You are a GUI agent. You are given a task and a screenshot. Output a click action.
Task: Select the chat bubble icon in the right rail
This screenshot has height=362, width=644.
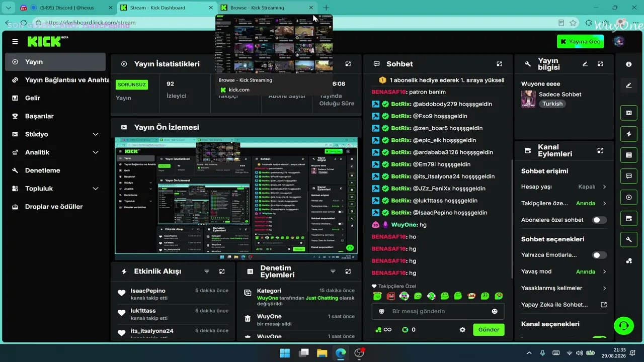pos(628,176)
